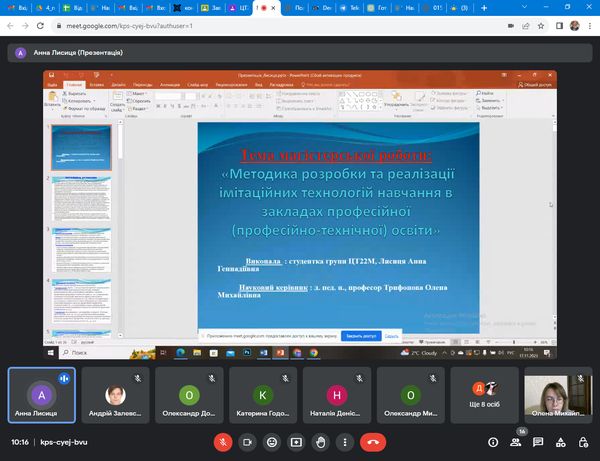
Task: Click Катерина participant tile
Action: [x=263, y=394]
